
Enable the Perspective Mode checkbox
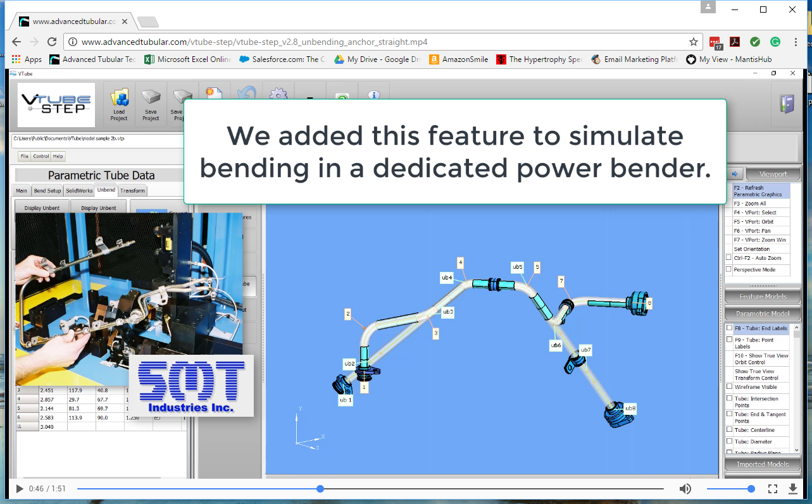point(729,269)
